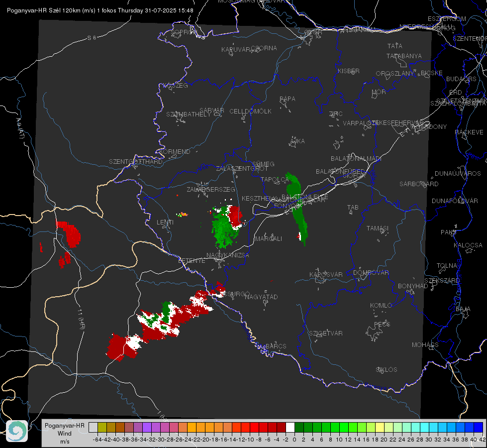The width and height of the screenshot is (487, 448).
Task: Pick the purple swatch between -34 and -32
Action: tap(147, 428)
